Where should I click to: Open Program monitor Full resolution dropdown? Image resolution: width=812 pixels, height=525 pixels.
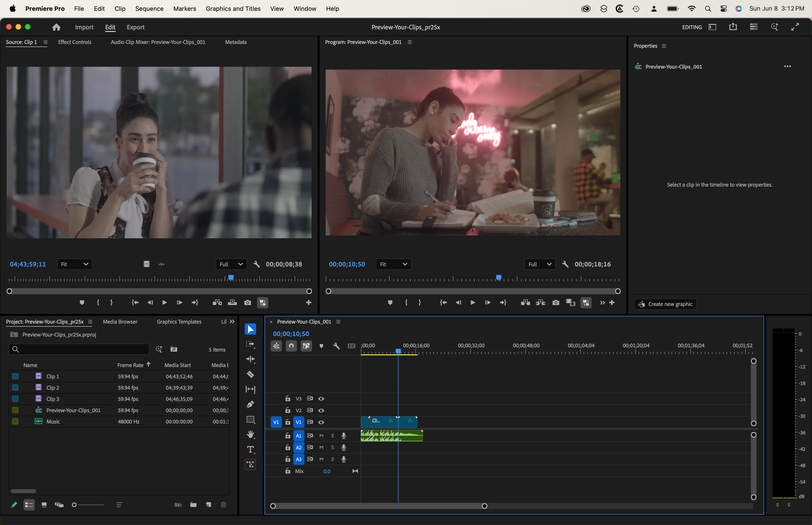[x=540, y=264]
